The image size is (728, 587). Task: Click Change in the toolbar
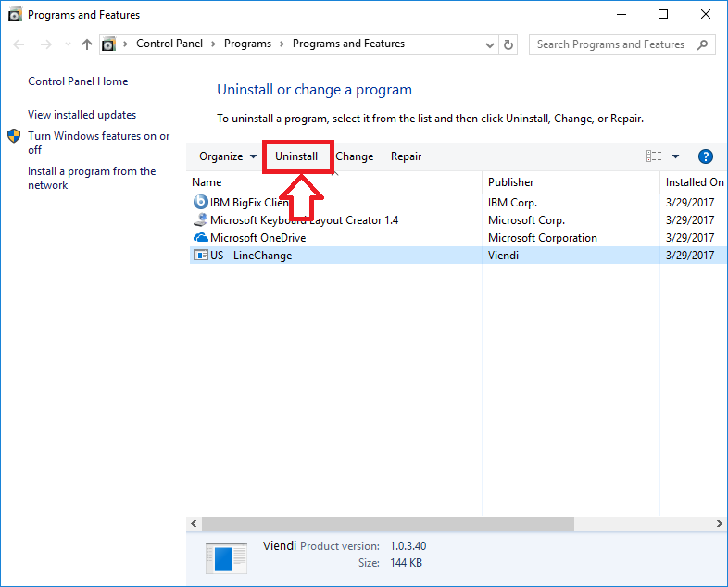pyautogui.click(x=354, y=156)
